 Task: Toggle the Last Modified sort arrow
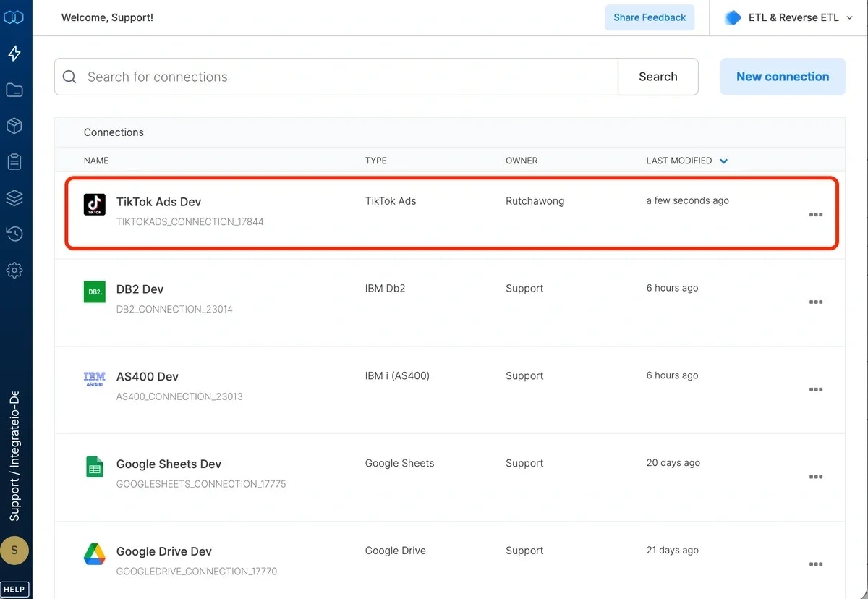tap(723, 161)
